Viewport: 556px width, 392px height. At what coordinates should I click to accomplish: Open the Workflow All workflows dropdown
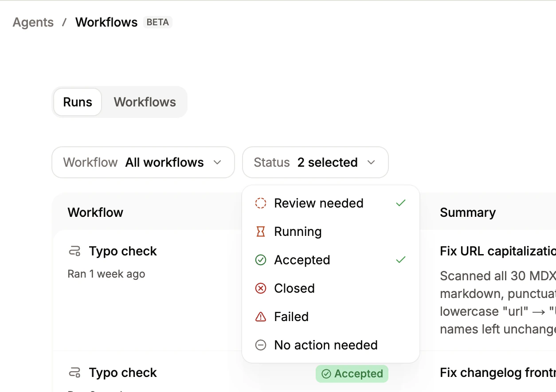click(143, 162)
